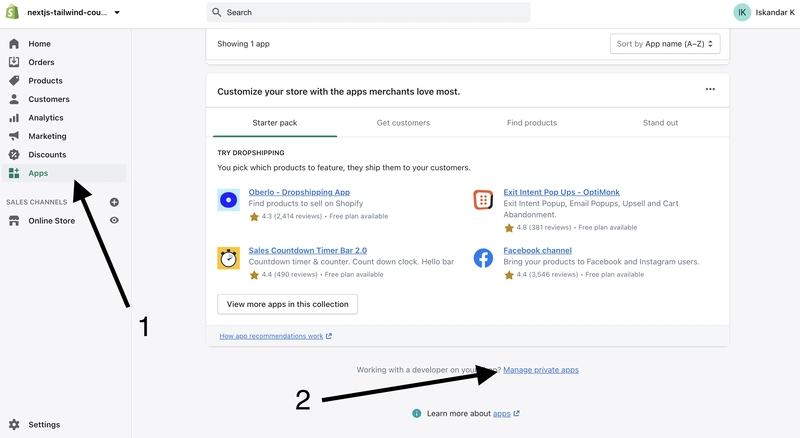View online store with eye icon
The height and width of the screenshot is (438, 800).
[114, 221]
